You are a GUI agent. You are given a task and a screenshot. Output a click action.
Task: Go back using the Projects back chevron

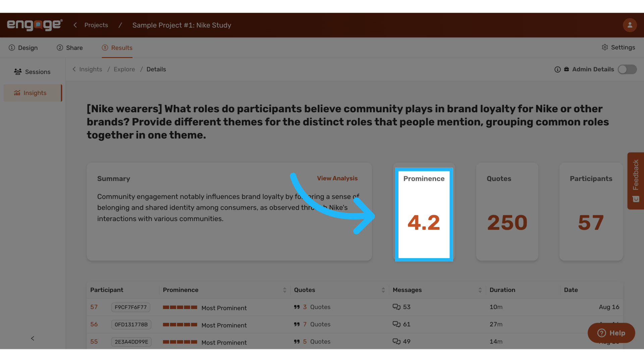75,25
